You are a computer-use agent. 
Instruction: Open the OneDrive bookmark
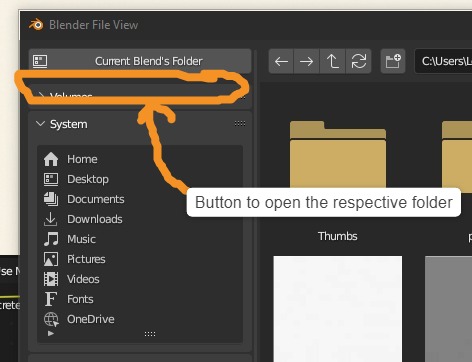[140, 319]
